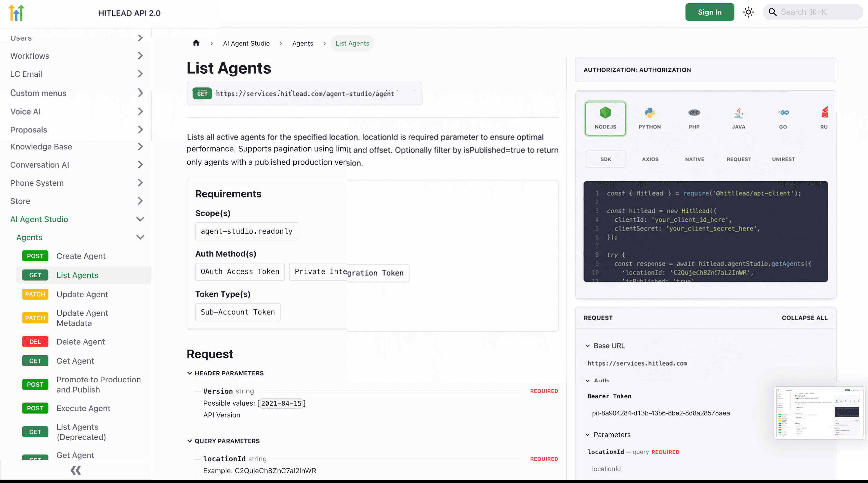Expand the Workflows sidebar section
This screenshot has height=483, width=868.
pos(140,56)
